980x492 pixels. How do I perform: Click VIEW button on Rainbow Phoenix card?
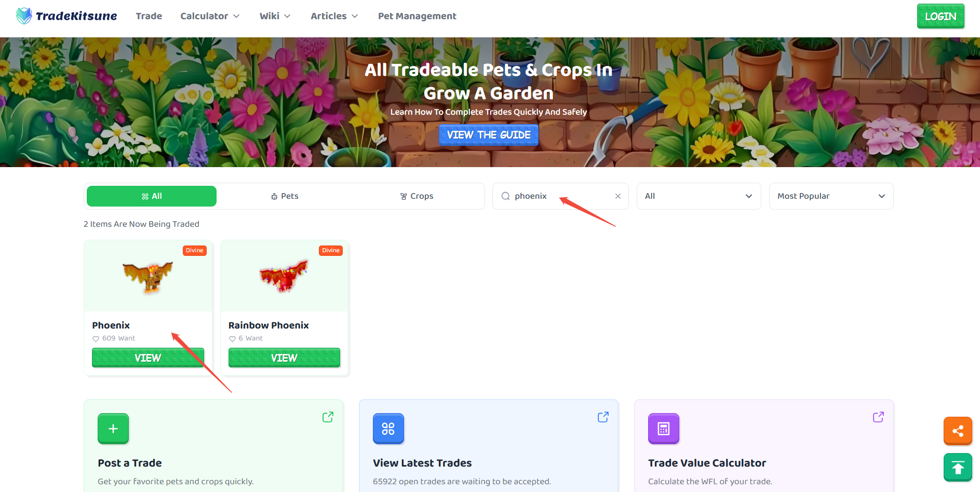(284, 358)
